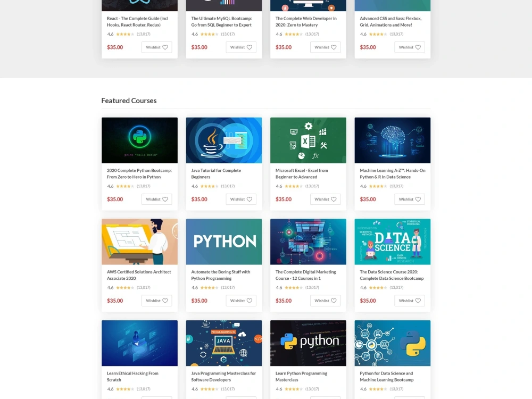This screenshot has width=532, height=399.
Task: Click star rating of Java Programming Masterclass
Action: click(209, 389)
